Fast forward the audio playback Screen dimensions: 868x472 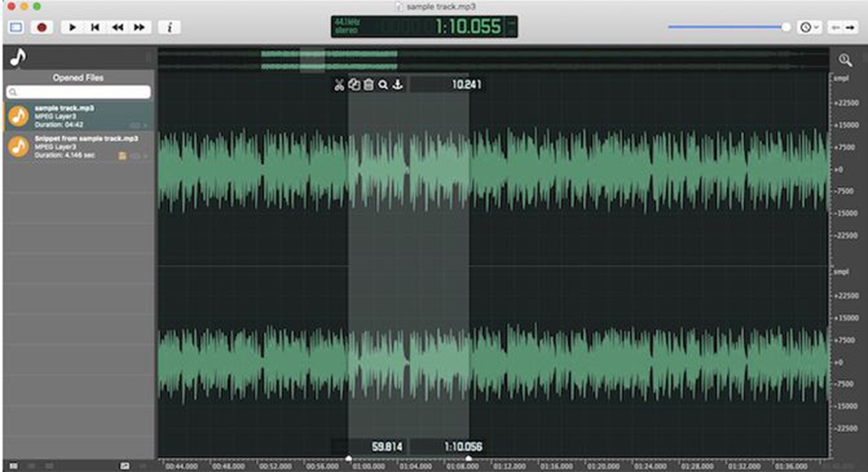tap(139, 27)
